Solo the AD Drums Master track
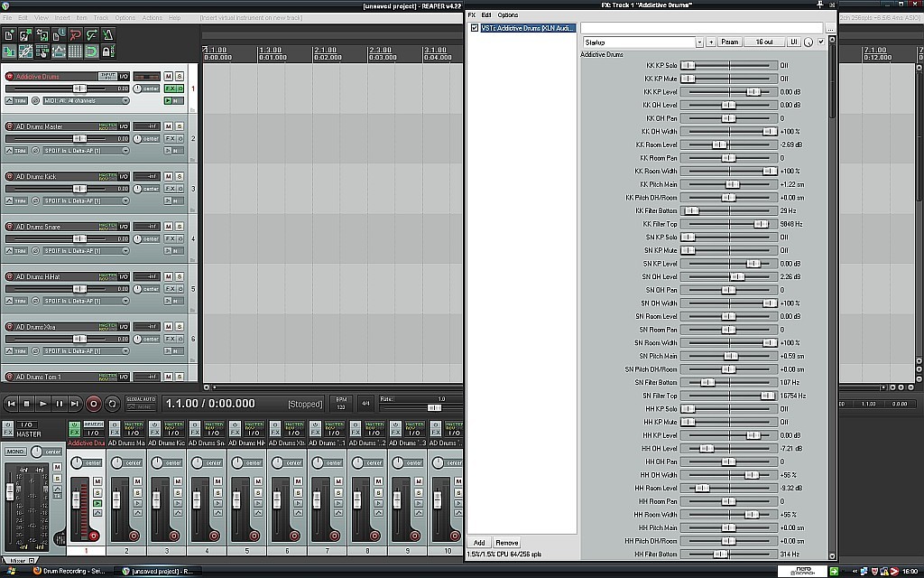 click(x=180, y=126)
